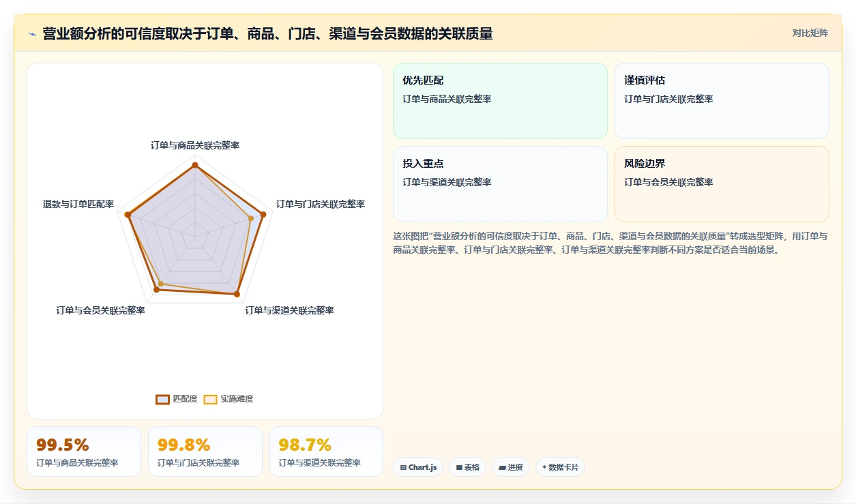The width and height of the screenshot is (856, 504).
Task: Select the 谨慎评估 card
Action: 722,101
